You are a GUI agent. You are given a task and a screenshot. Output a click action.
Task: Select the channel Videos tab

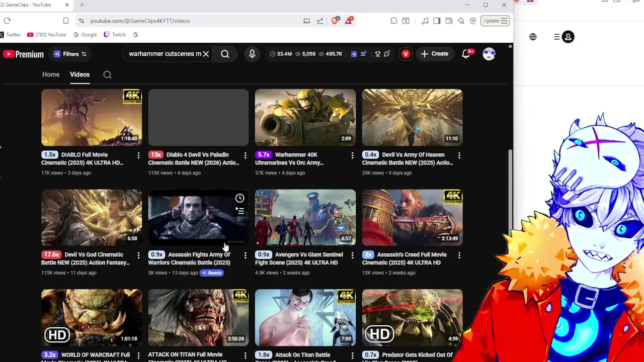click(79, 74)
